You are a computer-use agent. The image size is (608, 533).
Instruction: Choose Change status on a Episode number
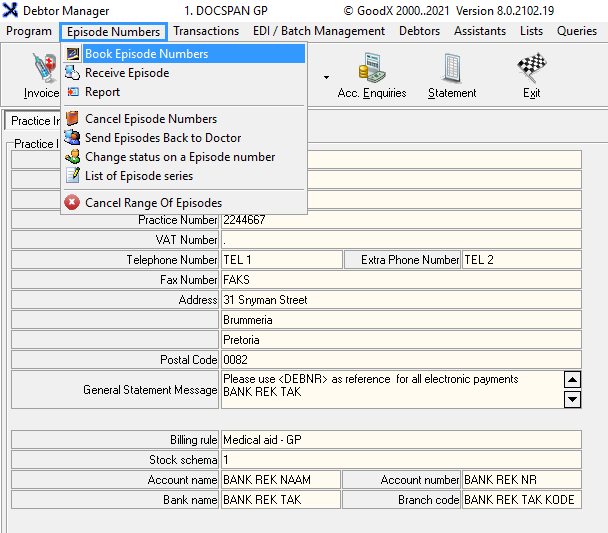click(x=179, y=157)
